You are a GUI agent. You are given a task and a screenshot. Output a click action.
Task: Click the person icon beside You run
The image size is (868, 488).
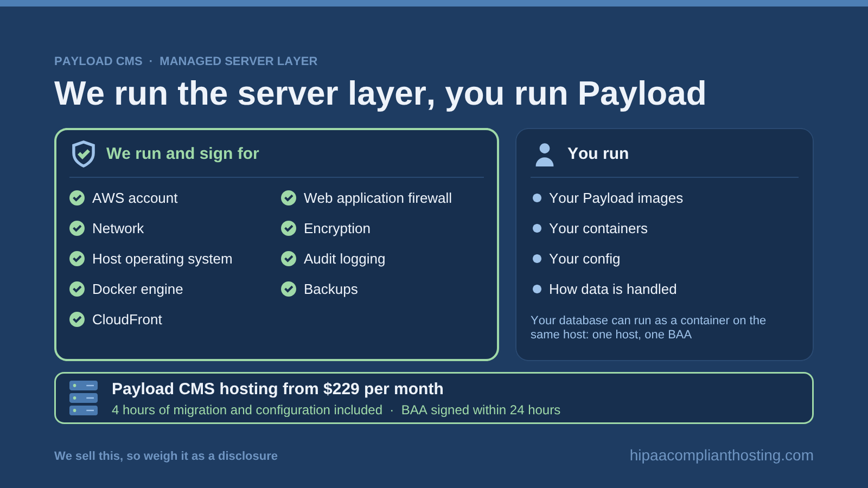pos(545,155)
